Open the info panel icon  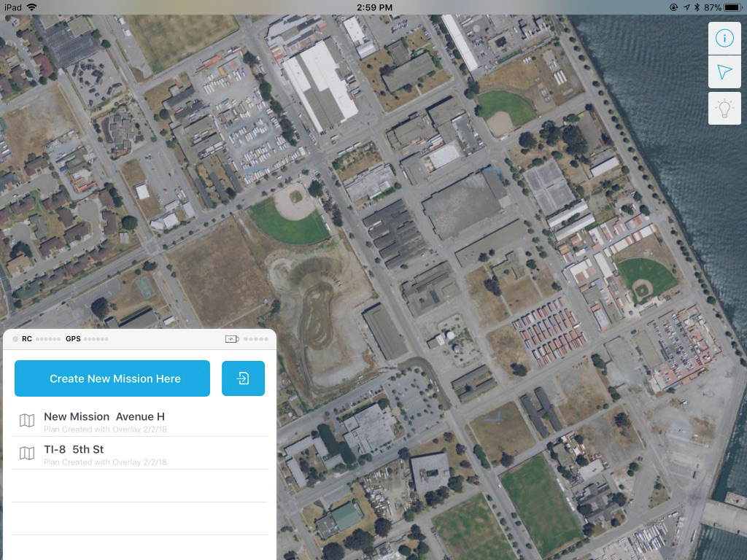(724, 38)
